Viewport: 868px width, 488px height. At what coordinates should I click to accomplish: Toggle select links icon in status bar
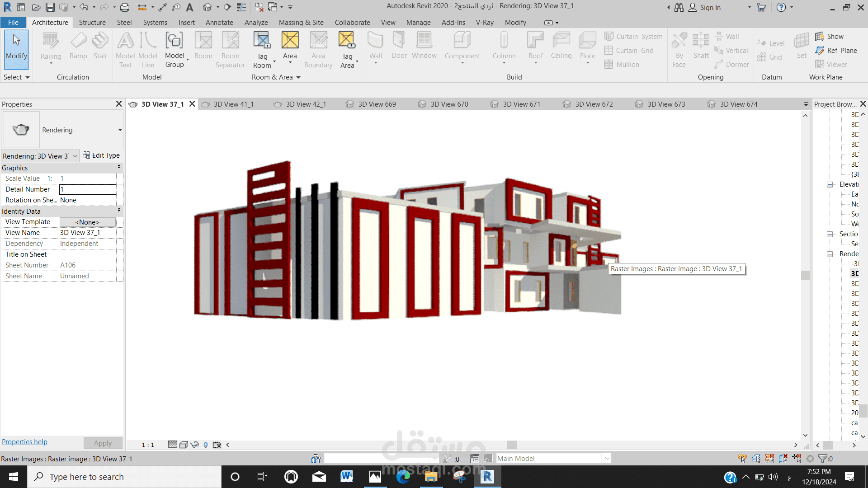tap(742, 459)
